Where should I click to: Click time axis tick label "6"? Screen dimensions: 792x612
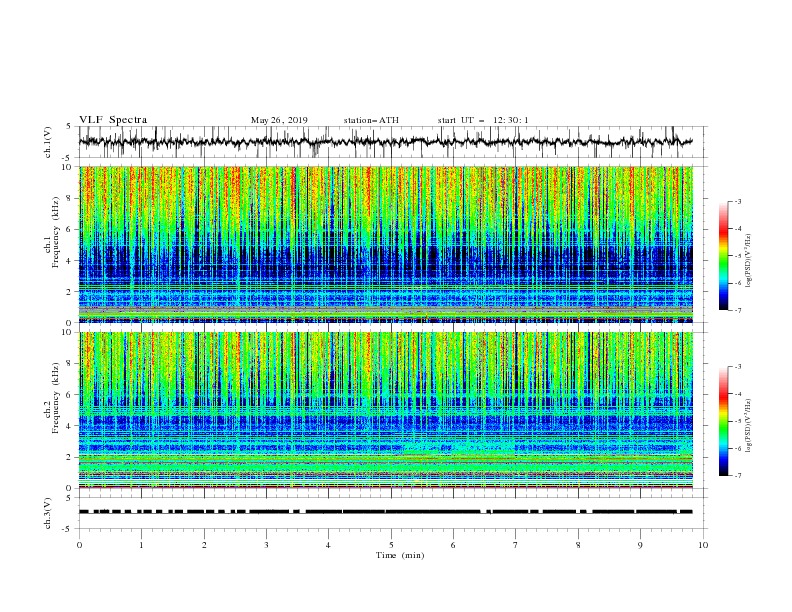453,545
